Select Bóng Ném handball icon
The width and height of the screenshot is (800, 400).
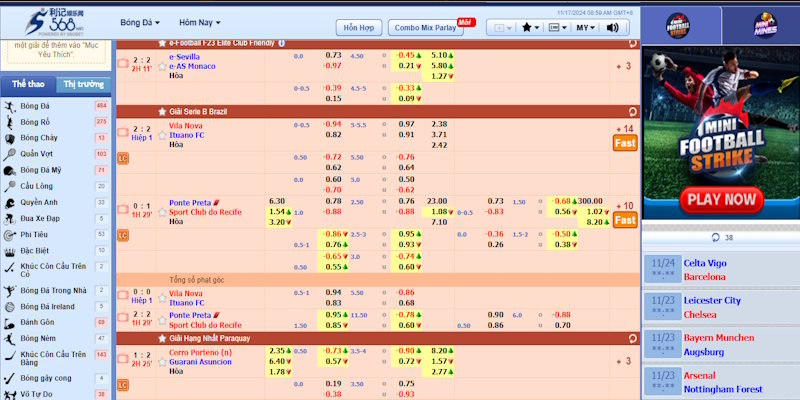(x=10, y=339)
